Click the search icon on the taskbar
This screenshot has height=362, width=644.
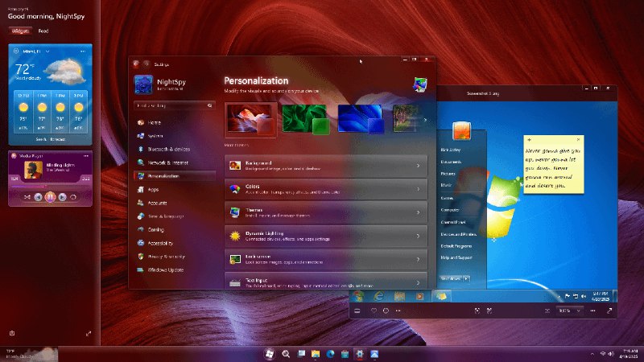(x=286, y=354)
